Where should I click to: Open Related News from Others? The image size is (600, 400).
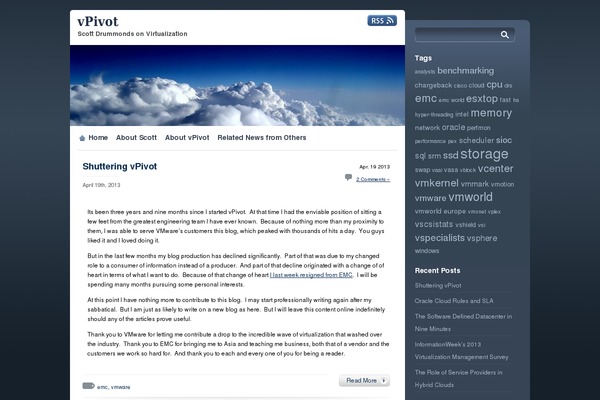point(262,138)
